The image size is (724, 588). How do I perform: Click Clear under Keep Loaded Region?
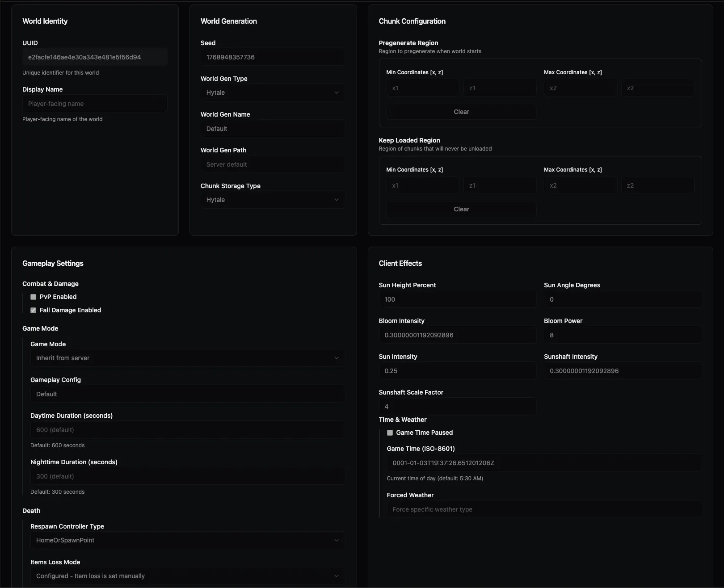pyautogui.click(x=461, y=209)
